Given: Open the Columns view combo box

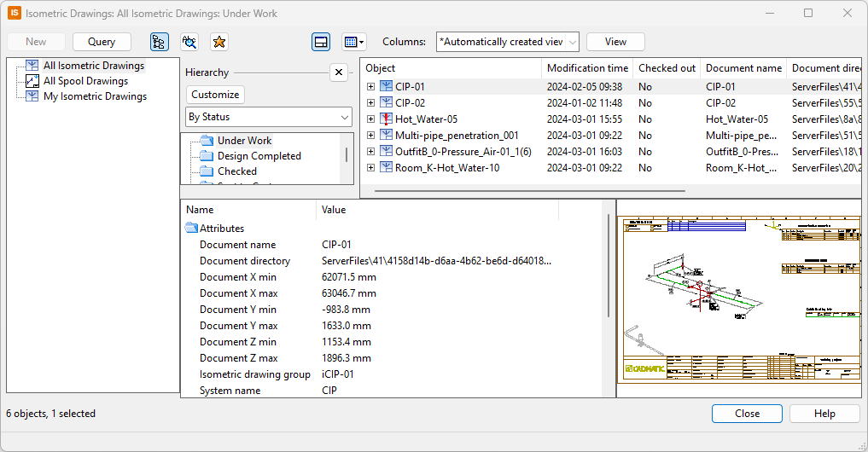Looking at the screenshot, I should pos(507,42).
